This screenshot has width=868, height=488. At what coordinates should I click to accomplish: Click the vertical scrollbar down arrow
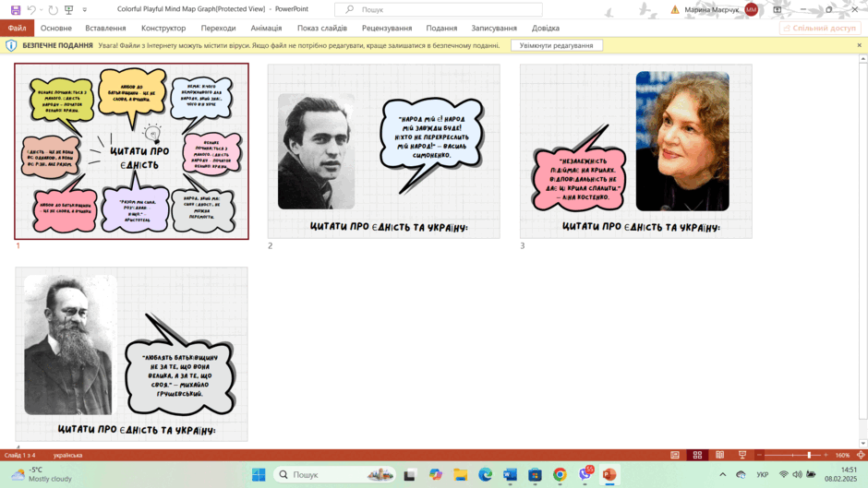coord(863,443)
